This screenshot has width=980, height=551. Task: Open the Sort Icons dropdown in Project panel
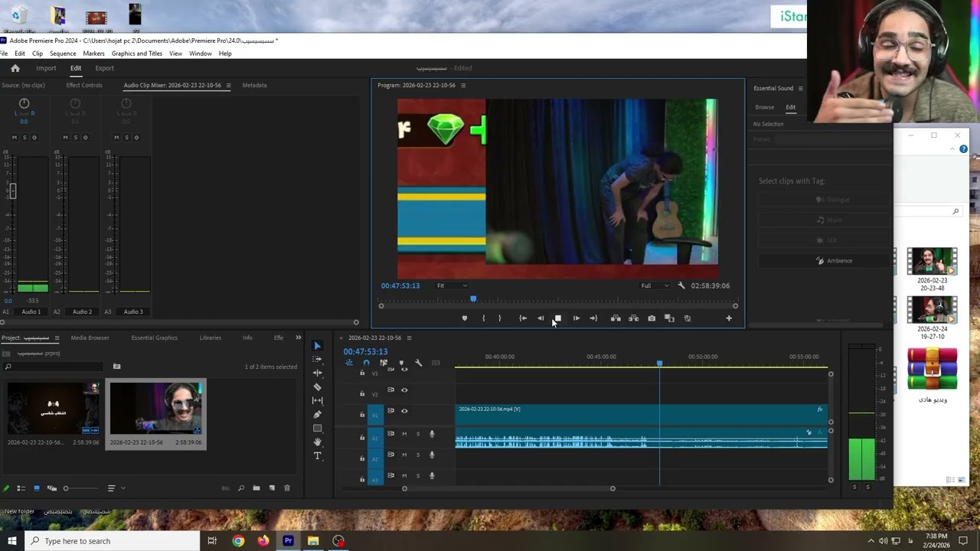(x=115, y=488)
